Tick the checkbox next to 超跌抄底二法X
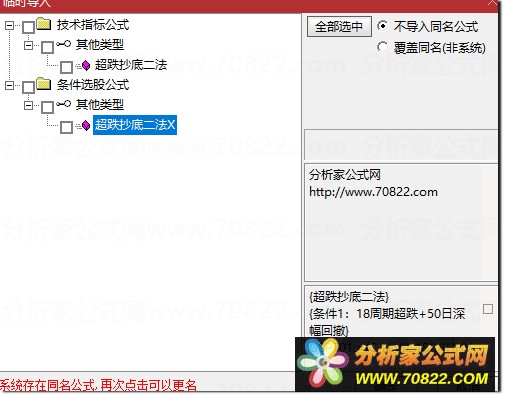The width and height of the screenshot is (505, 395). click(66, 127)
